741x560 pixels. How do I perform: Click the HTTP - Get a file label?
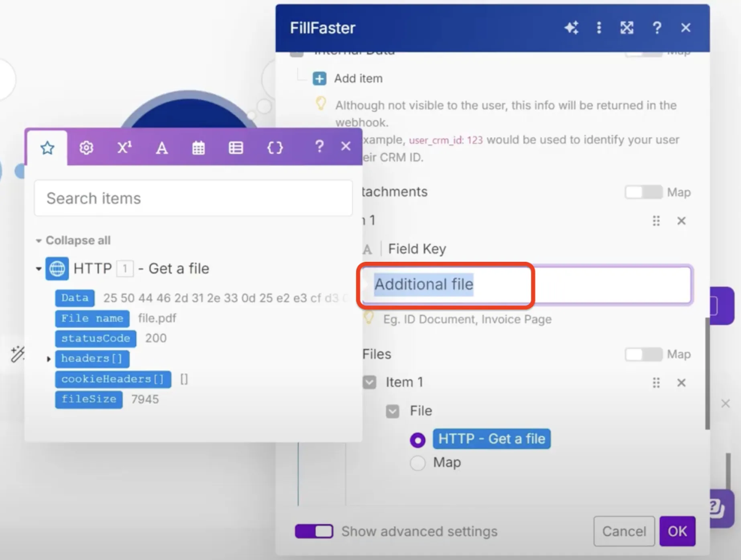point(491,439)
